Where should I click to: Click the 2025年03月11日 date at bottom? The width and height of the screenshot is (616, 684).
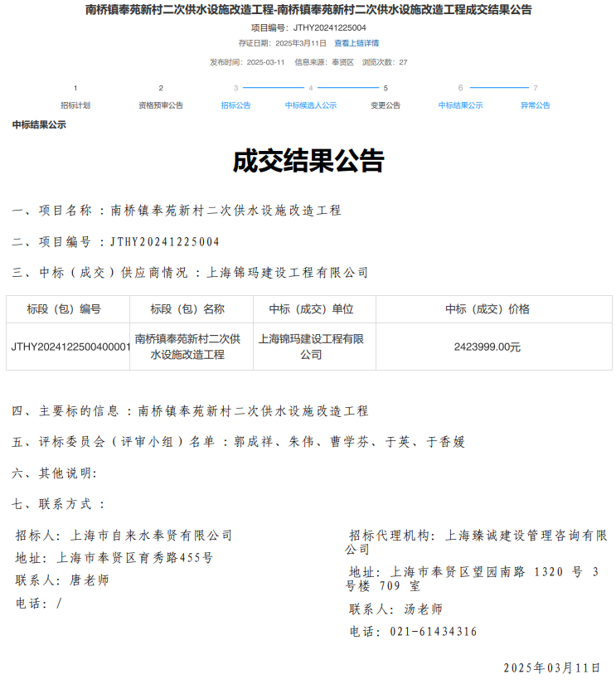[551, 667]
